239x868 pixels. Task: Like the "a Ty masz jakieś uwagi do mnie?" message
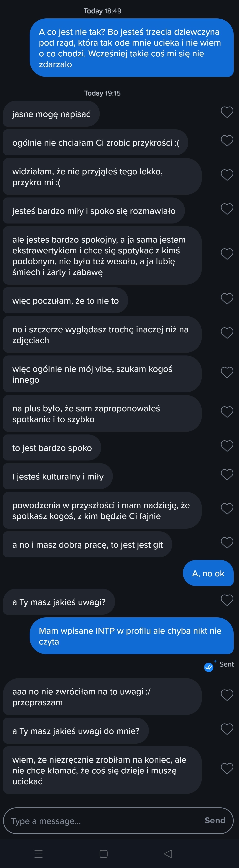tap(227, 729)
